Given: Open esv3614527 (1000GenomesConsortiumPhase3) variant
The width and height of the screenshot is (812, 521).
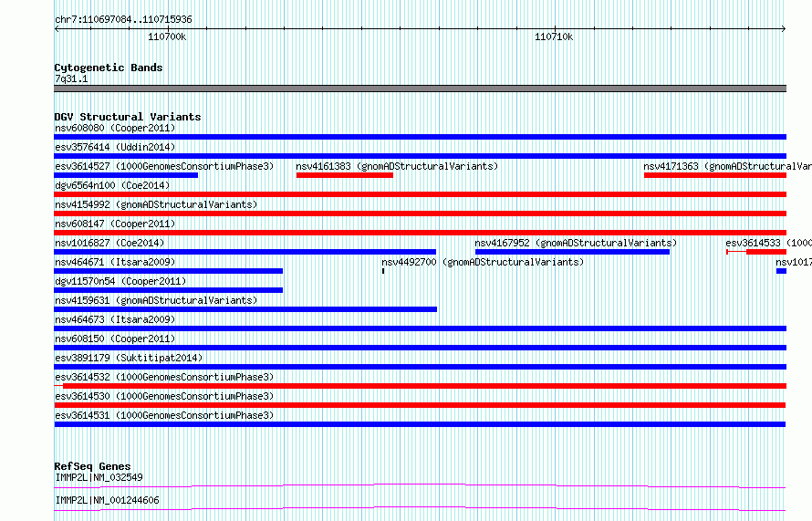Looking at the screenshot, I should pyautogui.click(x=164, y=166).
